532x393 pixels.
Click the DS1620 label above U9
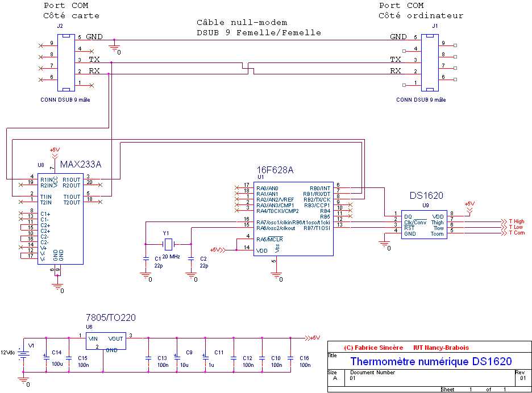[x=426, y=196]
